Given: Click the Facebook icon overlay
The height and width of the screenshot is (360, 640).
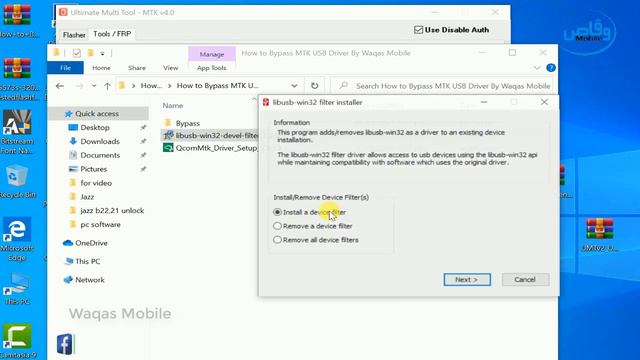Looking at the screenshot, I should point(65,344).
